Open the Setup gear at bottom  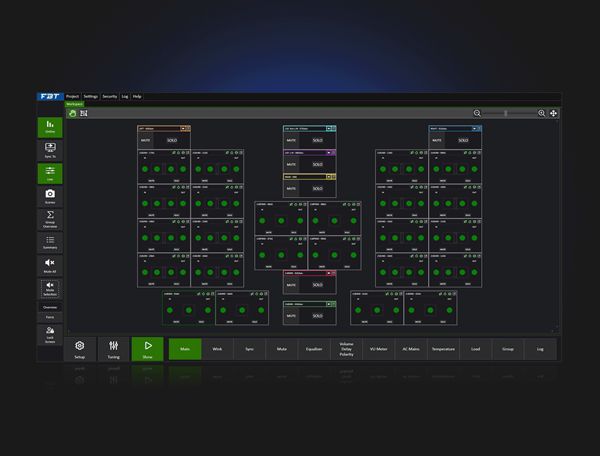pos(80,349)
